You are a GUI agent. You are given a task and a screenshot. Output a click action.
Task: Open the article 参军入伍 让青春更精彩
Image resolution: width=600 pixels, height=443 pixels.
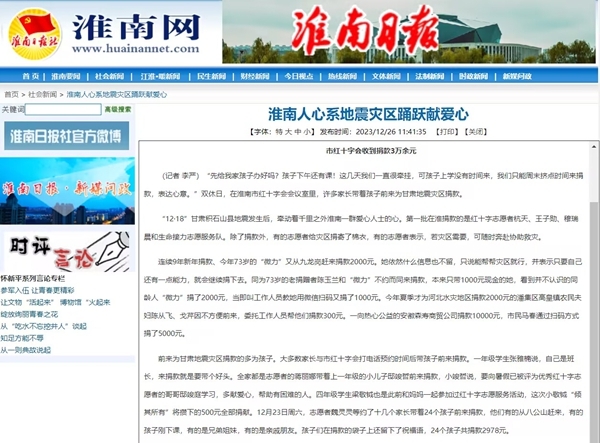(38, 290)
